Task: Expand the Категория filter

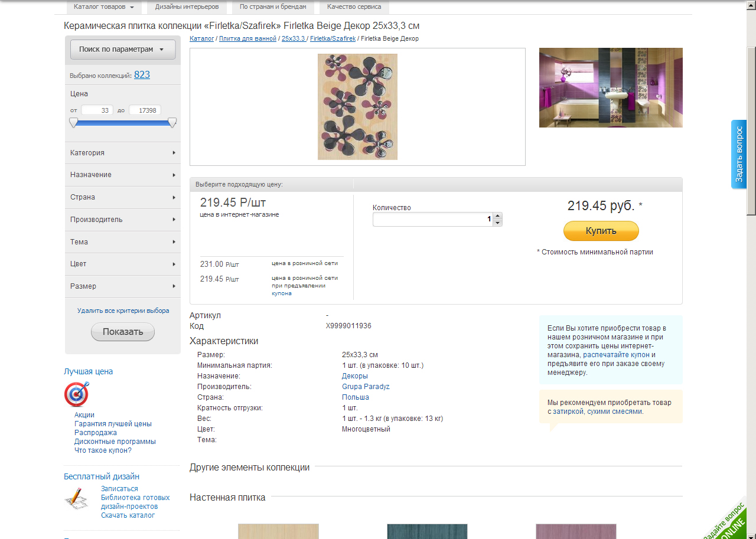Action: 123,153
